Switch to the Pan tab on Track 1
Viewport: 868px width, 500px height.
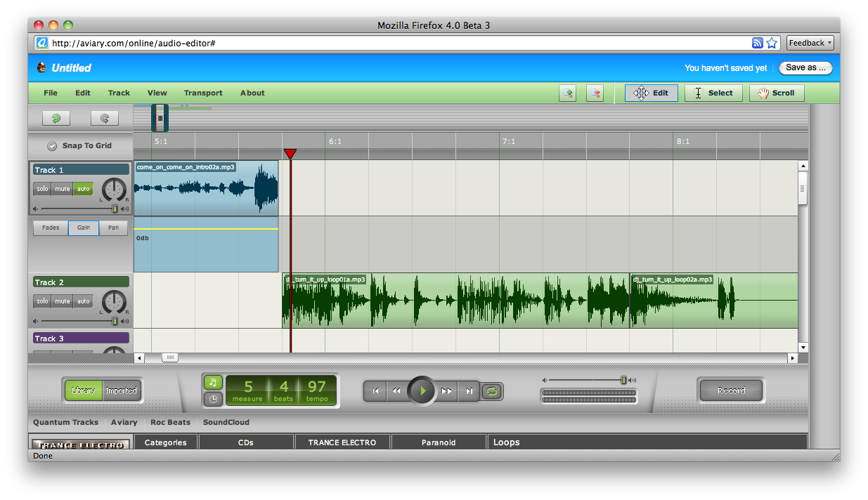113,228
